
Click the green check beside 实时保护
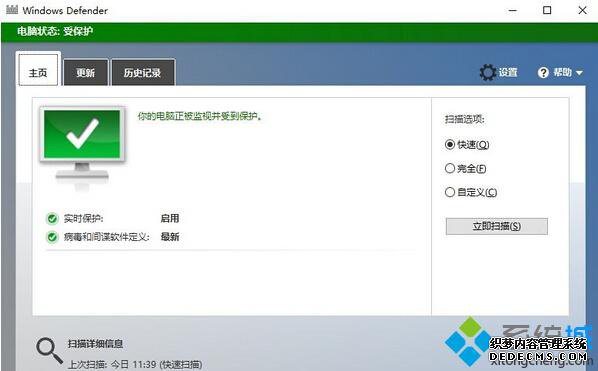(52, 218)
